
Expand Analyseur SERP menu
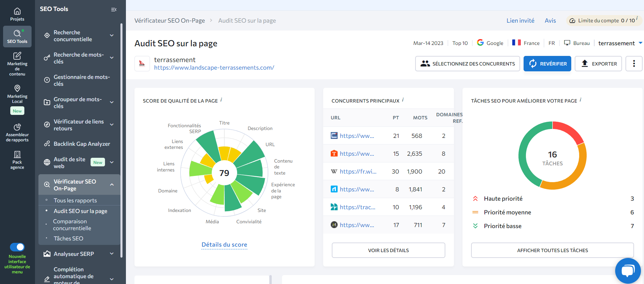click(112, 254)
